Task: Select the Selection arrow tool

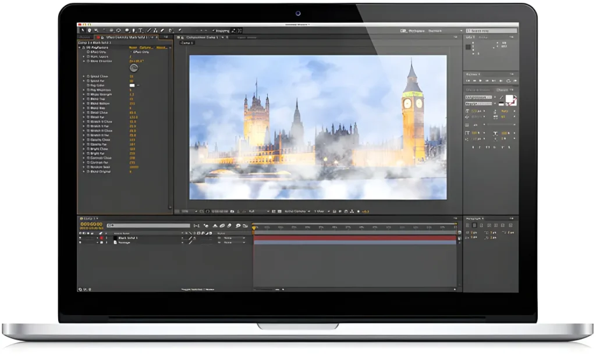Action: [x=83, y=30]
